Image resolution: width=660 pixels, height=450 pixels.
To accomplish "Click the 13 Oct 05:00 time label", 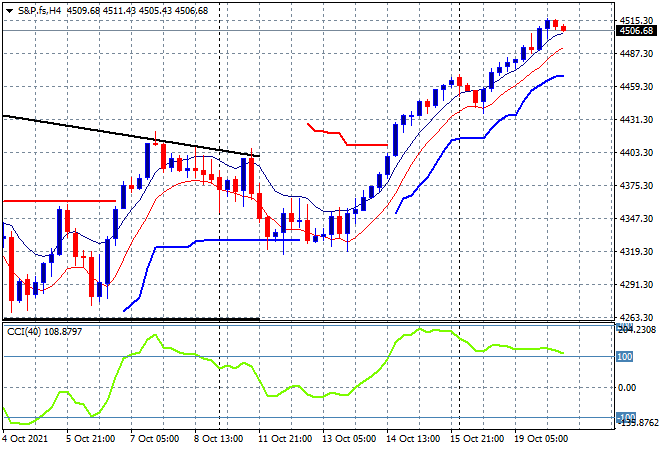I will [x=349, y=439].
